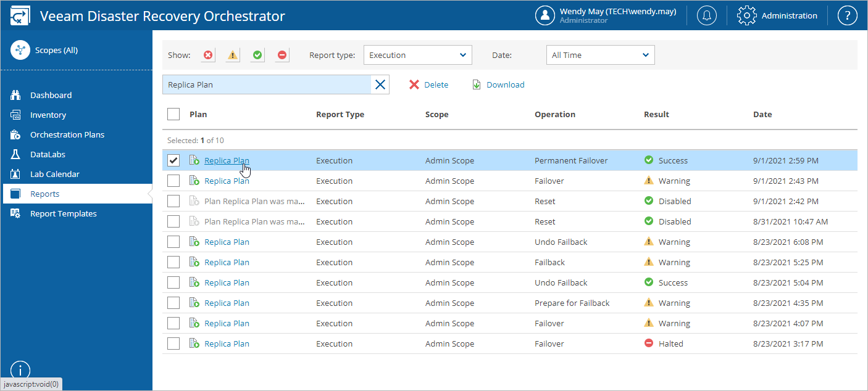Screen dimensions: 868x391
Task: Open the Lab Calendar page
Action: pyautogui.click(x=55, y=174)
